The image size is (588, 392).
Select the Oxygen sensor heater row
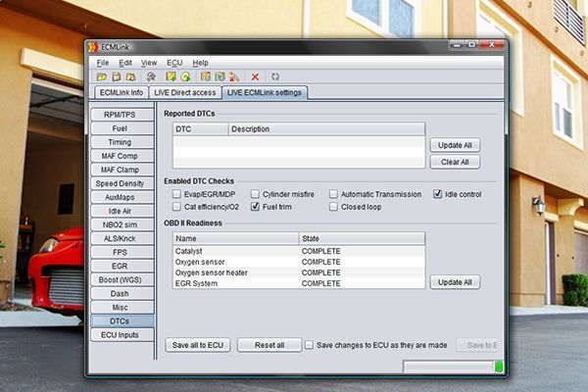pyautogui.click(x=299, y=272)
